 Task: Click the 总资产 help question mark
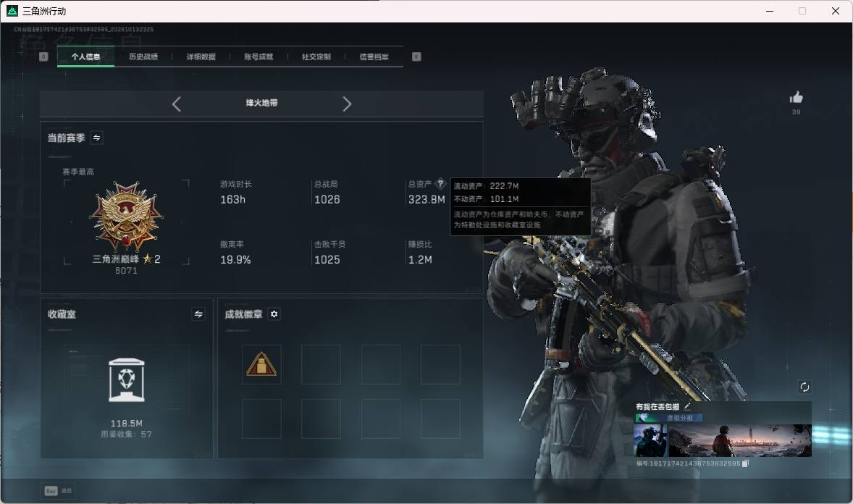pyautogui.click(x=441, y=183)
